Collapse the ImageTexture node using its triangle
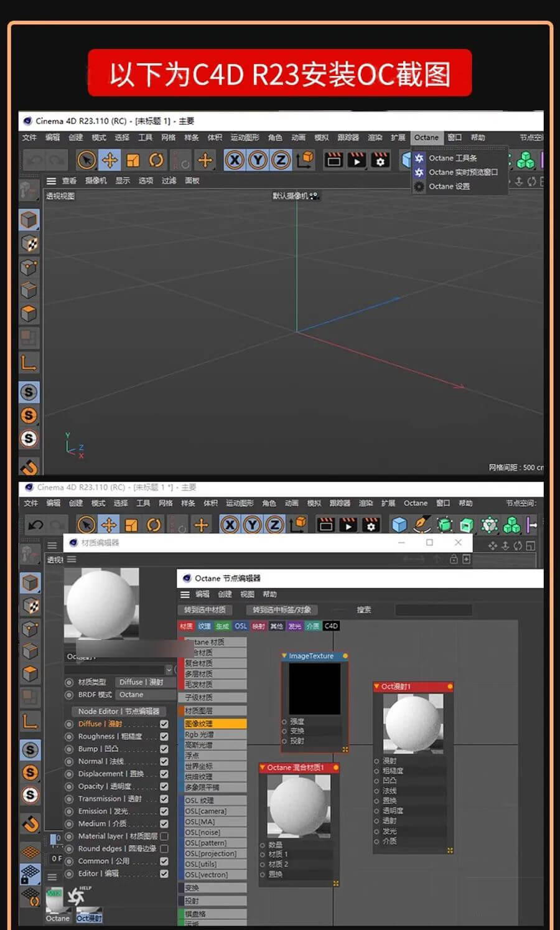Screen dimensions: 560x930 click(x=284, y=656)
